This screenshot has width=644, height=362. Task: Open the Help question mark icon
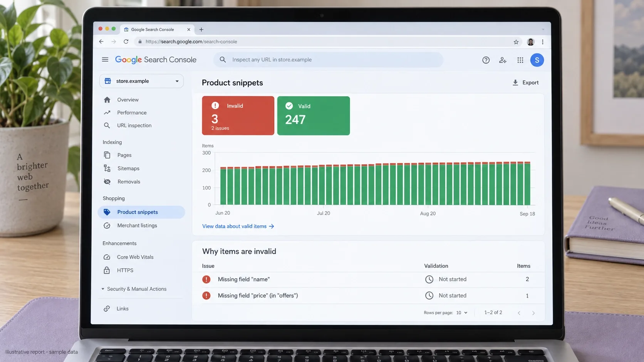coord(486,60)
